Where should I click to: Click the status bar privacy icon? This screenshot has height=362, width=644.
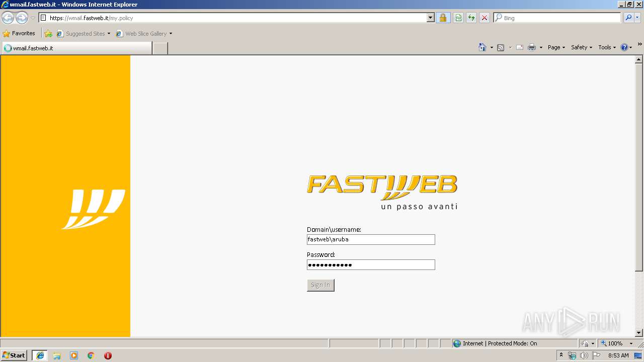[x=586, y=343]
